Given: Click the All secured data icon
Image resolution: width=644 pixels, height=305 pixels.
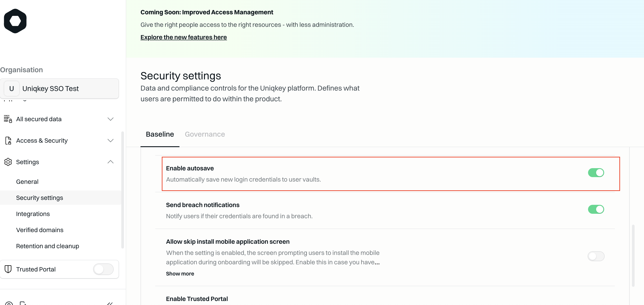Looking at the screenshot, I should pos(8,119).
